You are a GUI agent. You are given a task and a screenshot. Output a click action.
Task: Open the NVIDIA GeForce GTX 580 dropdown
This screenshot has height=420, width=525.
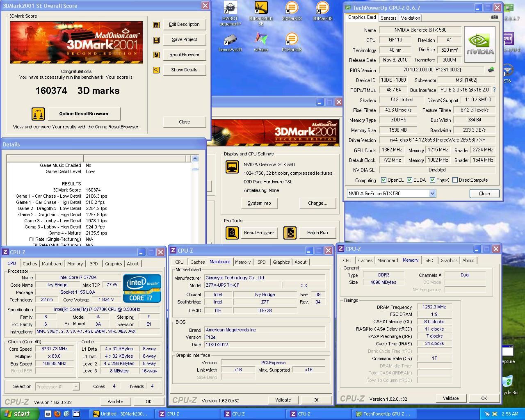[432, 193]
